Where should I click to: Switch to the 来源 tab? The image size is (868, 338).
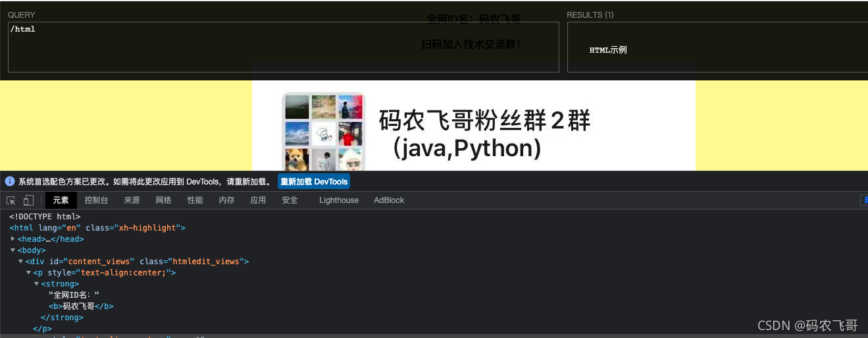(132, 200)
